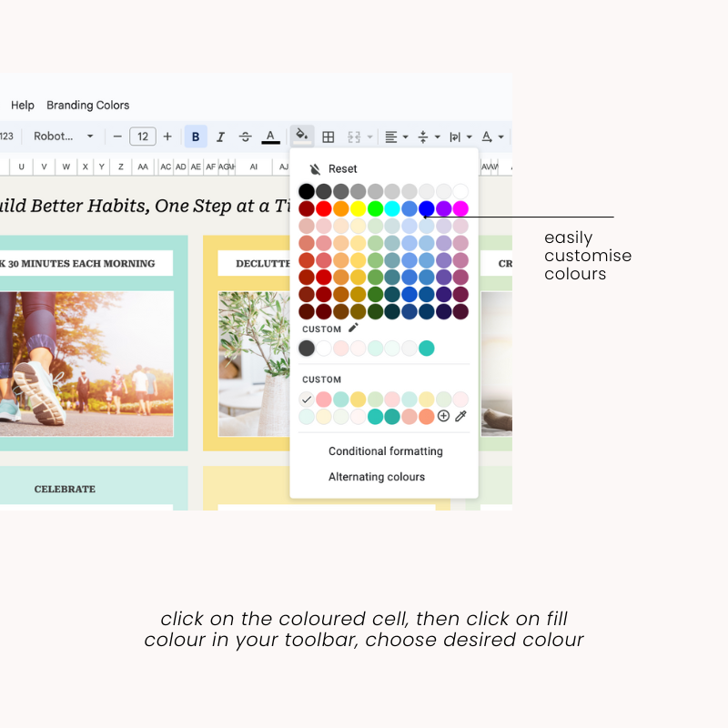Expand the vertical align dropdown
Screen dimensions: 728x728
[x=428, y=136]
